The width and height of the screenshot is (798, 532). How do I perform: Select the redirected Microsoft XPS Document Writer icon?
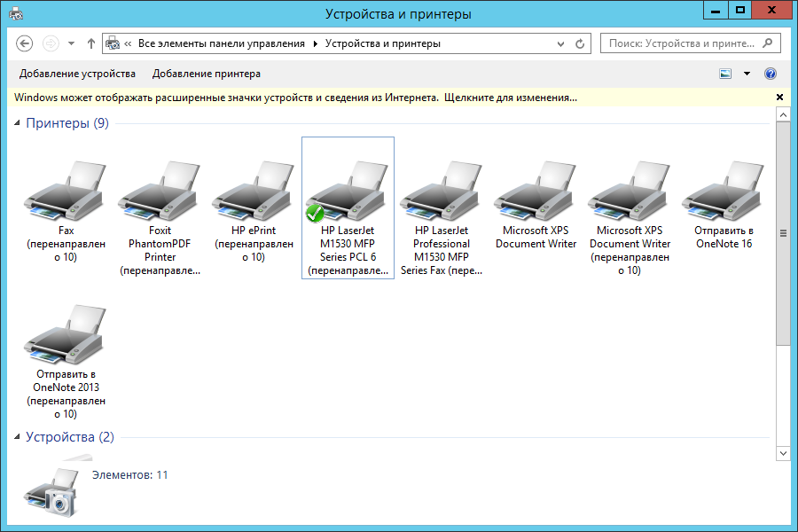630,191
